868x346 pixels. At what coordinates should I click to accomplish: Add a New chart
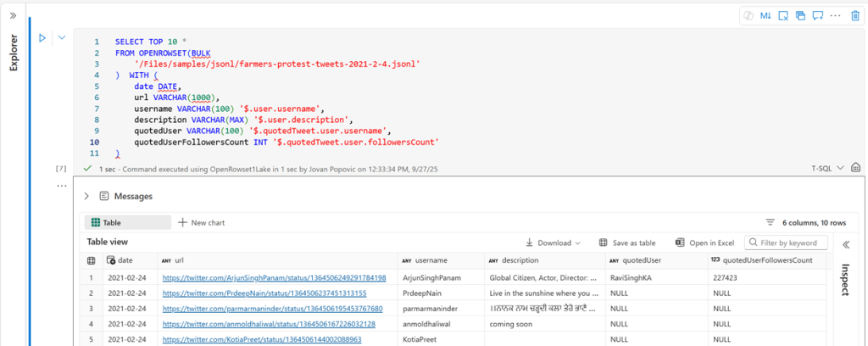[201, 222]
